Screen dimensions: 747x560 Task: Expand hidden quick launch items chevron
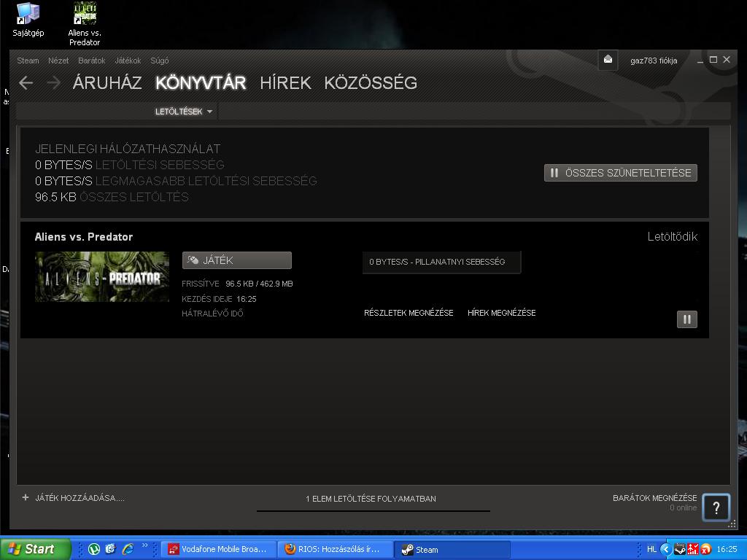coord(145,545)
